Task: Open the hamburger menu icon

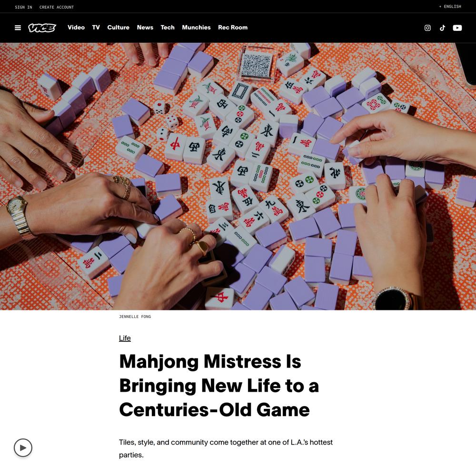Action: coord(18,28)
